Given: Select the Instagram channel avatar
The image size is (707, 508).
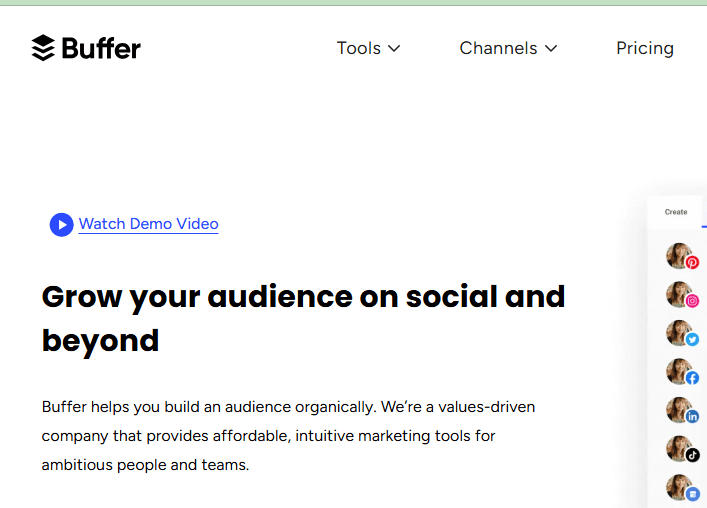Looking at the screenshot, I should pyautogui.click(x=682, y=295).
